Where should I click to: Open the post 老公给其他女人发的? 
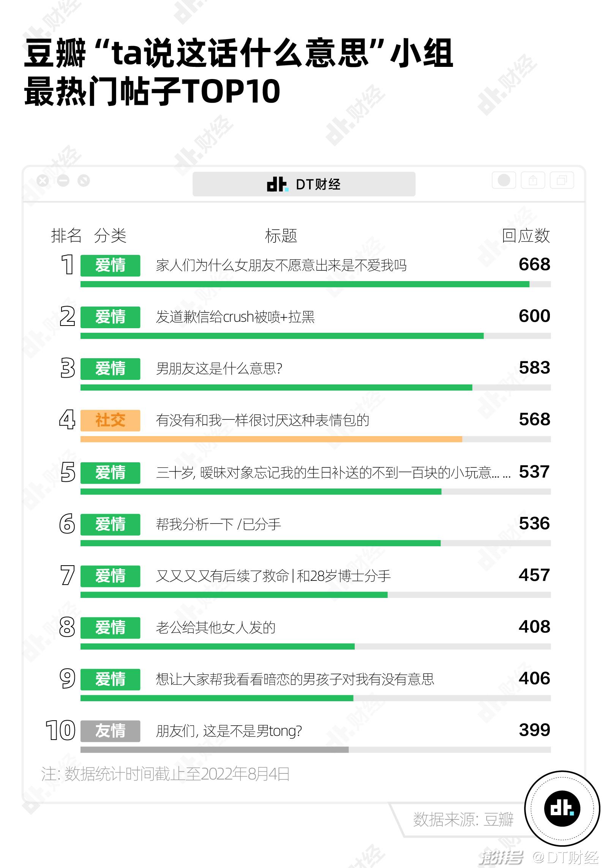click(x=215, y=628)
